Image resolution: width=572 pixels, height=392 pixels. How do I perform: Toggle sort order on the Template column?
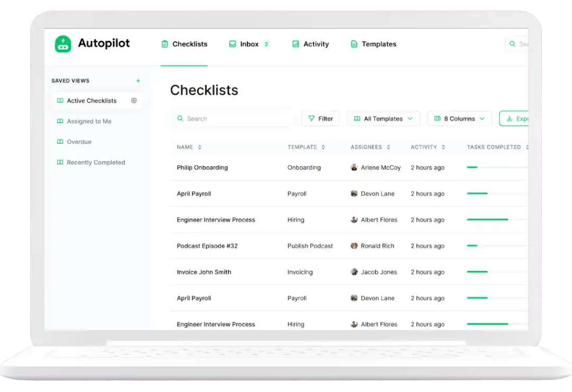point(323,147)
